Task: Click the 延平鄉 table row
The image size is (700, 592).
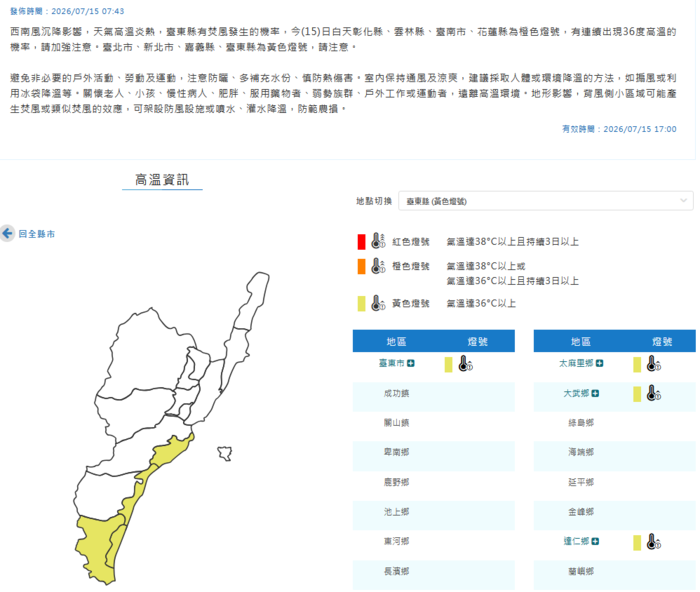Action: click(614, 485)
